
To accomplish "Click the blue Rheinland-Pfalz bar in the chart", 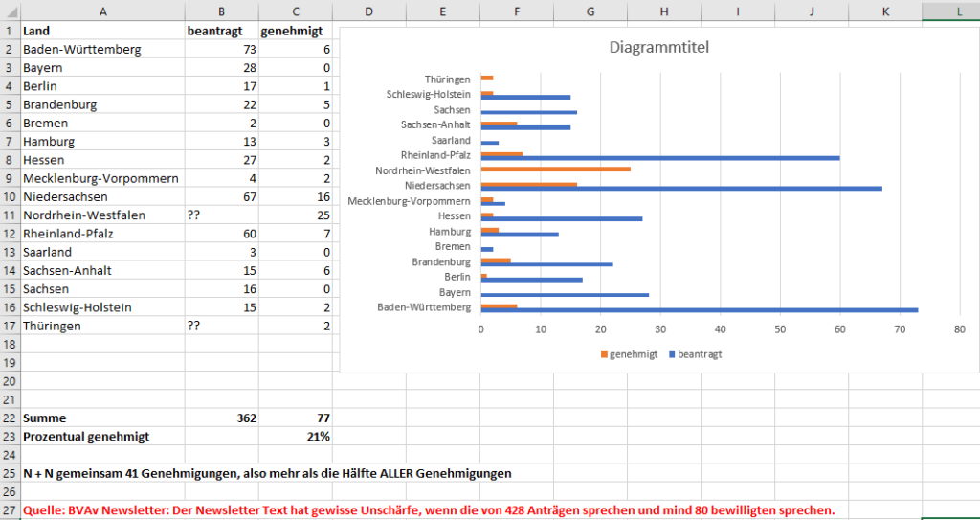I will (660, 157).
